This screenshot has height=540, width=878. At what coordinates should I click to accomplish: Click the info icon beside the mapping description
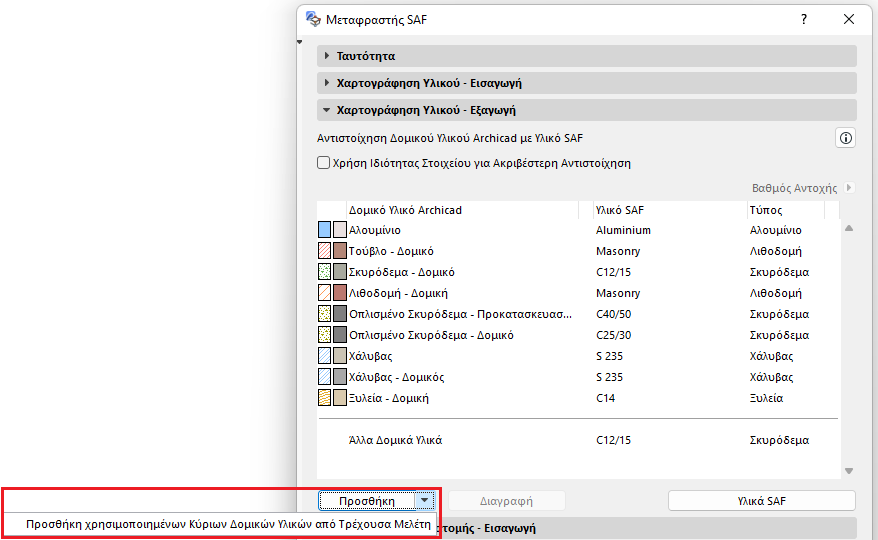coord(846,138)
